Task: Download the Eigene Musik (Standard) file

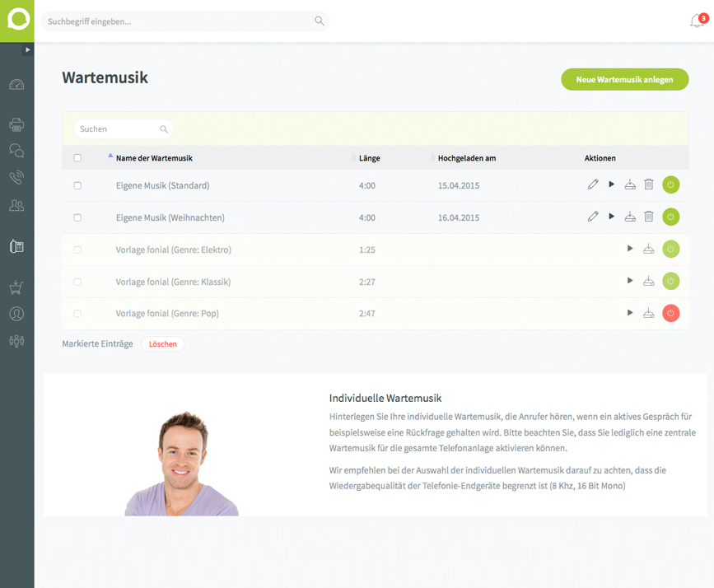Action: point(630,185)
